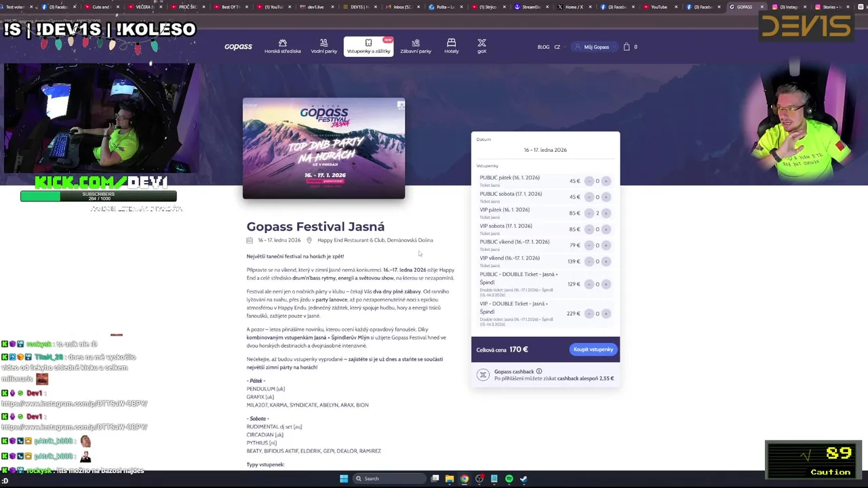Decrease PUBLIC pátek ticket quantity
The width and height of the screenshot is (868, 488).
point(589,181)
